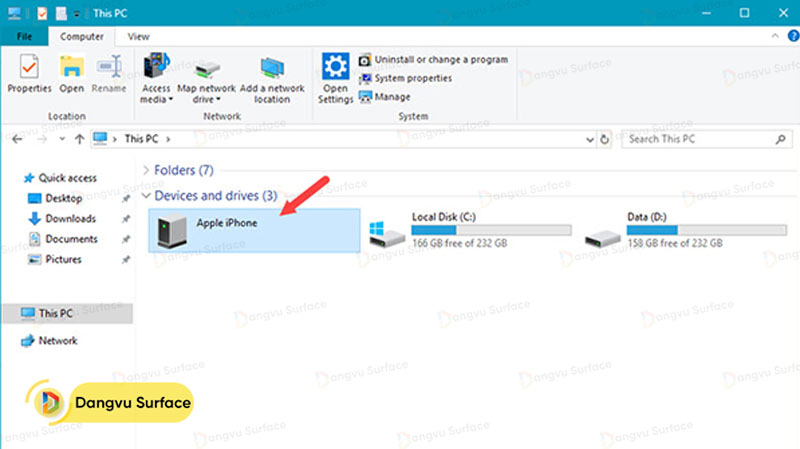Open Help with the question mark icon
This screenshot has width=800, height=449.
(x=793, y=36)
